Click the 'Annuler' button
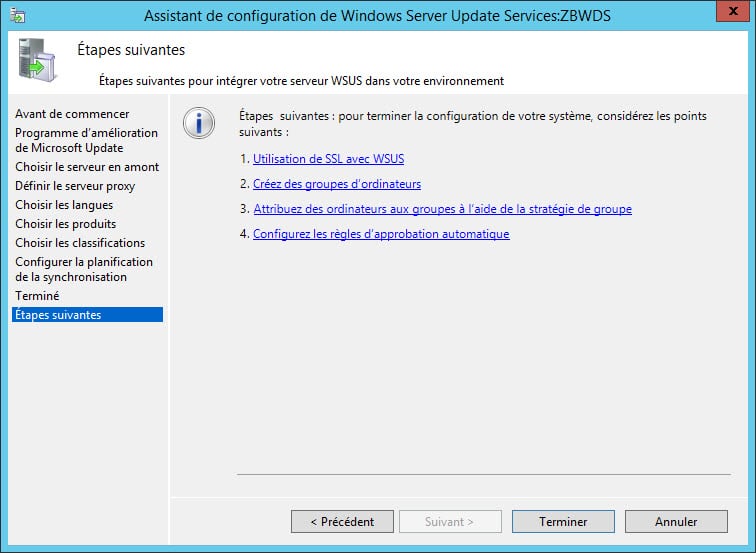The height and width of the screenshot is (553, 756). coord(676,522)
